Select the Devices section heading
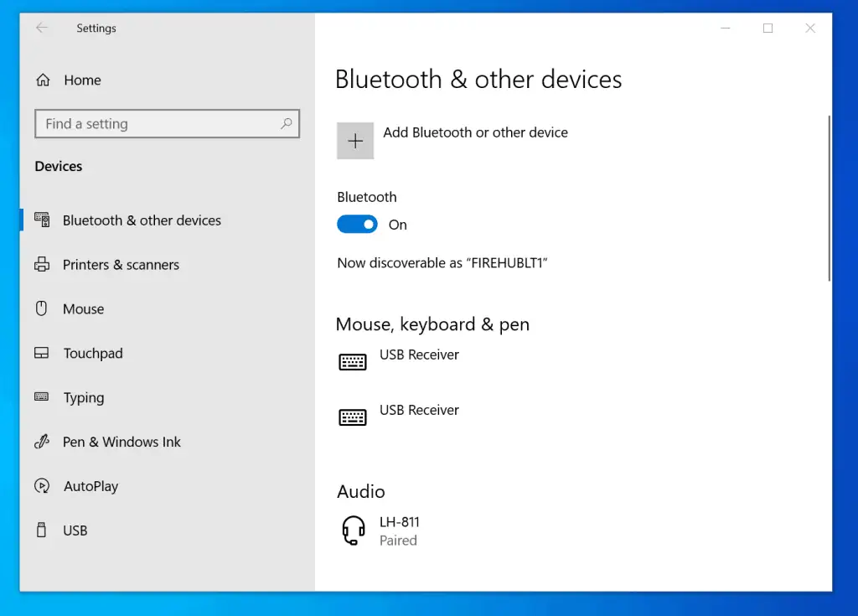Viewport: 858px width, 616px height. pyautogui.click(x=58, y=166)
